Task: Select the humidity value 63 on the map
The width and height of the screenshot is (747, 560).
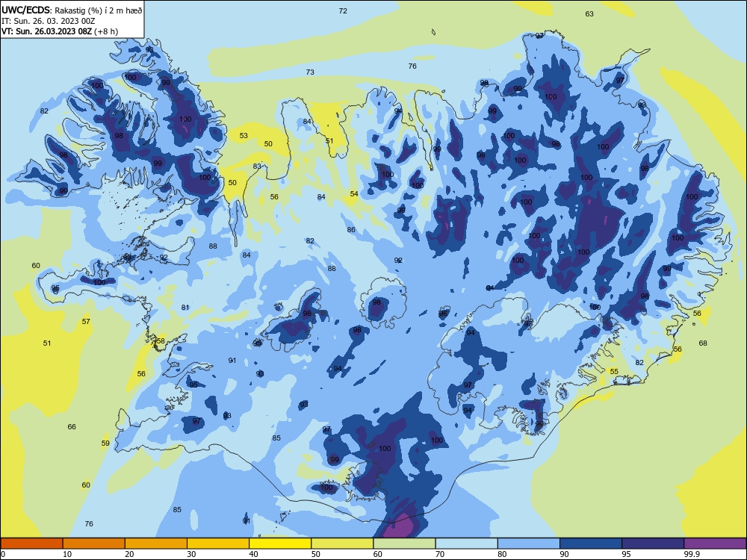Action: click(x=589, y=13)
